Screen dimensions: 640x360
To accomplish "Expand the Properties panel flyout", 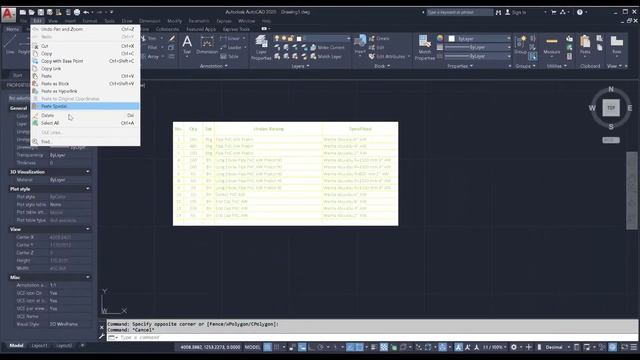I will (460, 66).
